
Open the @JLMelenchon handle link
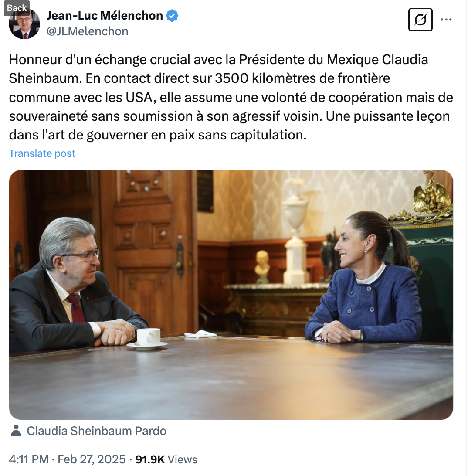[x=88, y=31]
